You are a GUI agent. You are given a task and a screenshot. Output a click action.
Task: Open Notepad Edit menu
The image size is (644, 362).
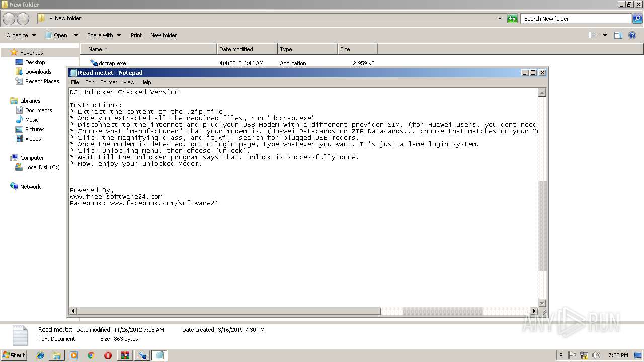tap(90, 82)
